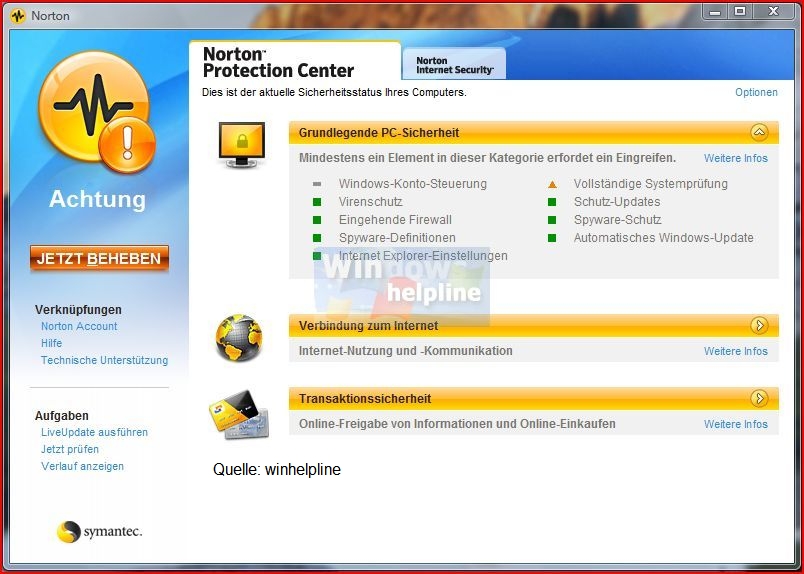Select the Spyware-Schutz item
The height and width of the screenshot is (574, 804).
pos(617,220)
